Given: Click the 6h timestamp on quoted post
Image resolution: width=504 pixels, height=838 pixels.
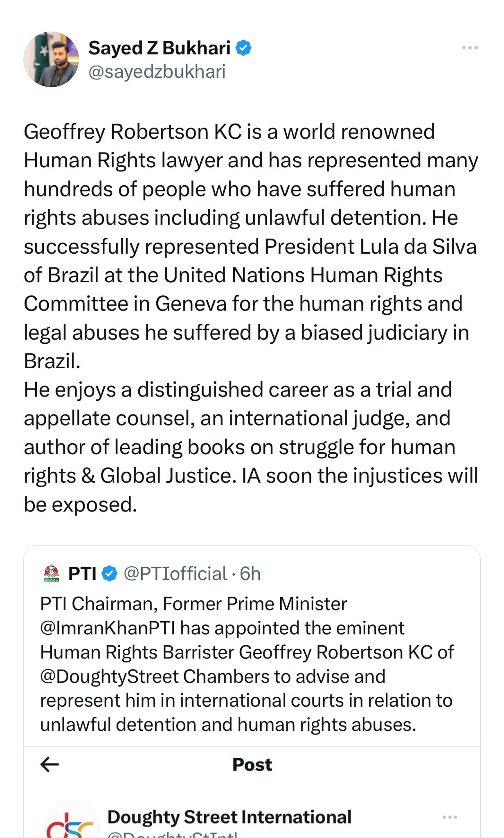Looking at the screenshot, I should [250, 574].
